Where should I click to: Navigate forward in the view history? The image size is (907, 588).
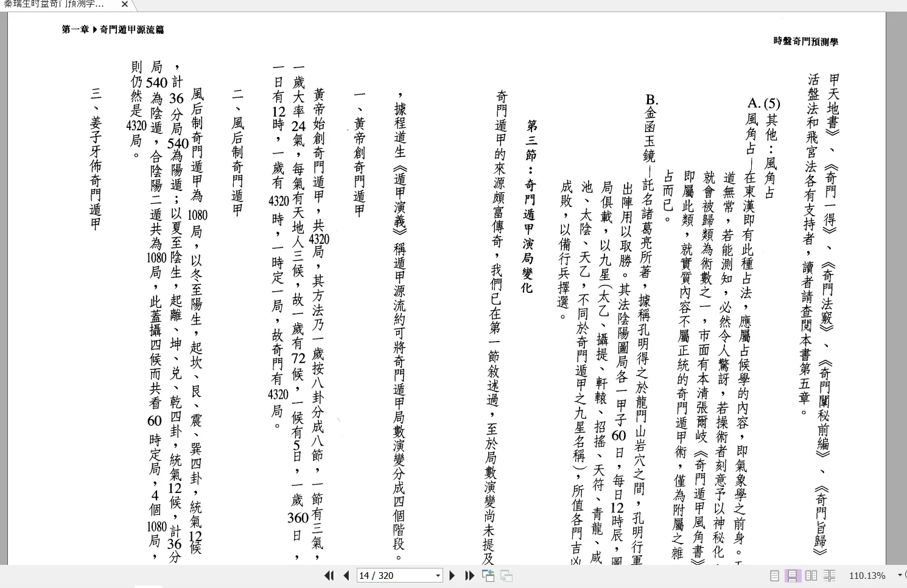(506, 575)
